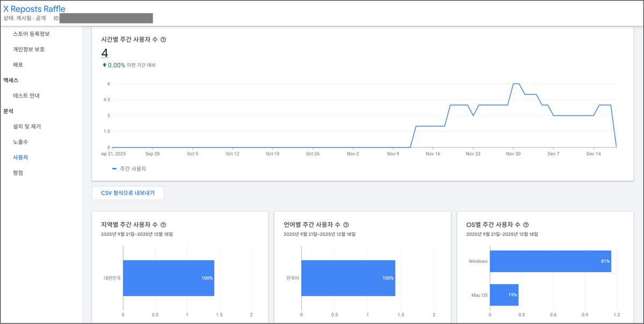Open 배포 in the sidebar

(18, 65)
